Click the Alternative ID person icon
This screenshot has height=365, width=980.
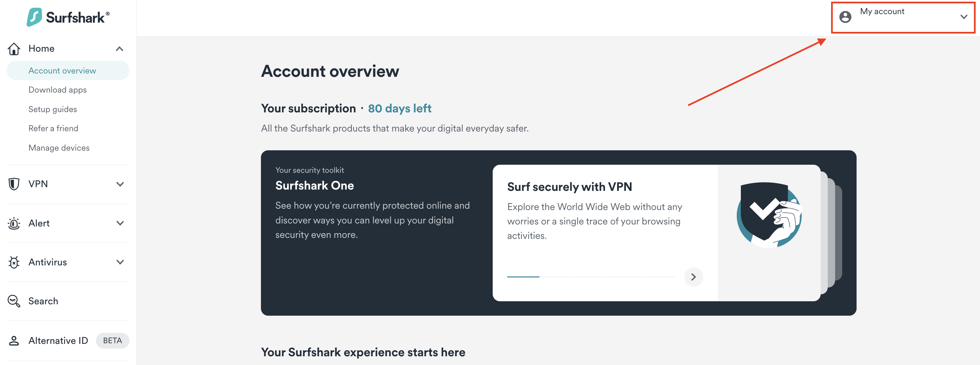pyautogui.click(x=14, y=341)
